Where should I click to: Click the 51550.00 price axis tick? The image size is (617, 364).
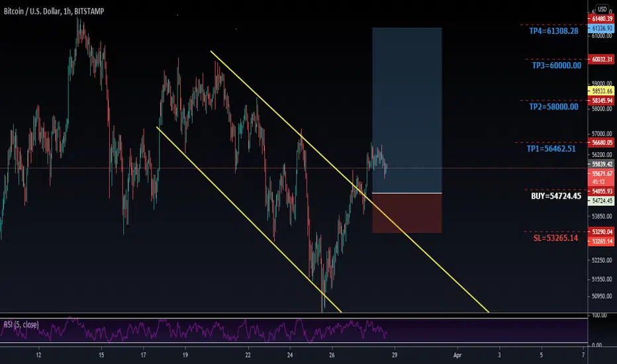(x=602, y=279)
